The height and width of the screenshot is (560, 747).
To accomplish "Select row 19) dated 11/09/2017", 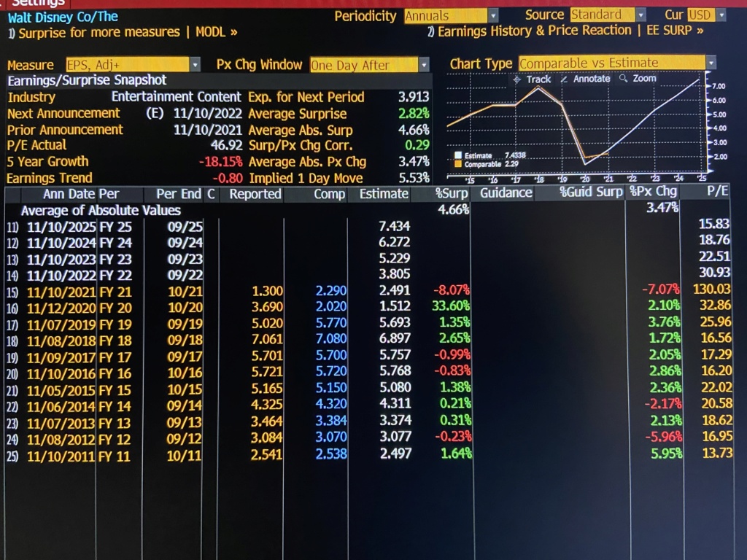I will pos(368,356).
